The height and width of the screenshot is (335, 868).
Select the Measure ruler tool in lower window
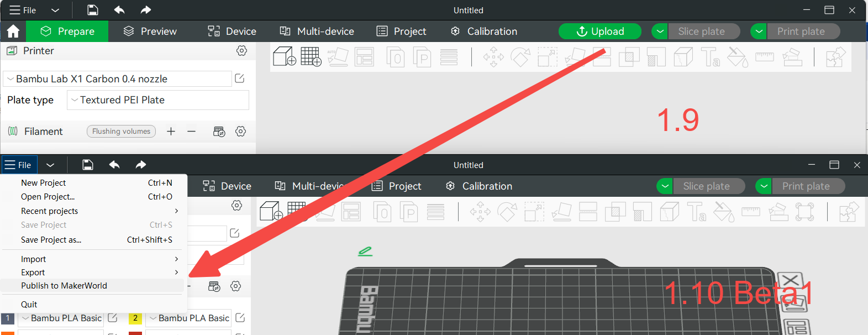[751, 211]
